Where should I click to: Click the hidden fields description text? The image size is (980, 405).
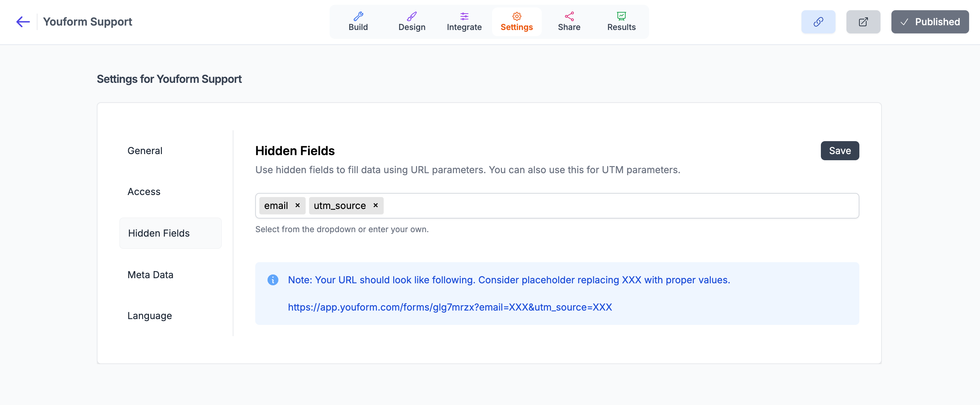point(468,170)
